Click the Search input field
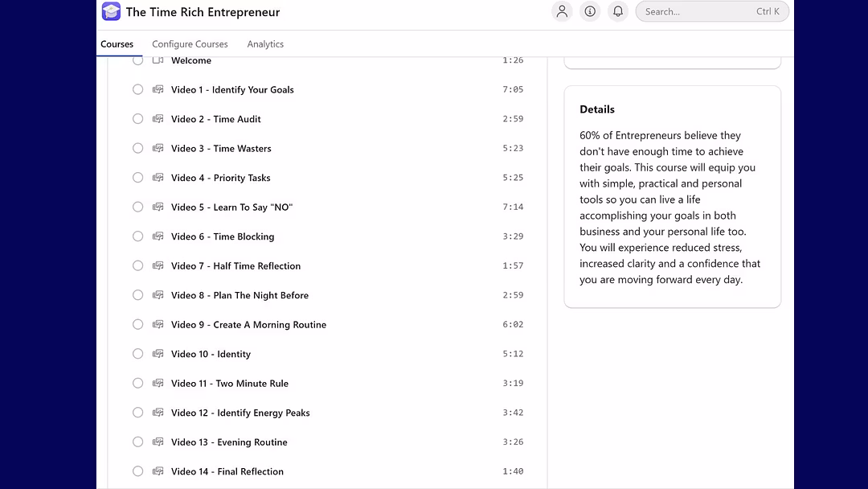Screen dimensions: 868x489 click(698, 11)
